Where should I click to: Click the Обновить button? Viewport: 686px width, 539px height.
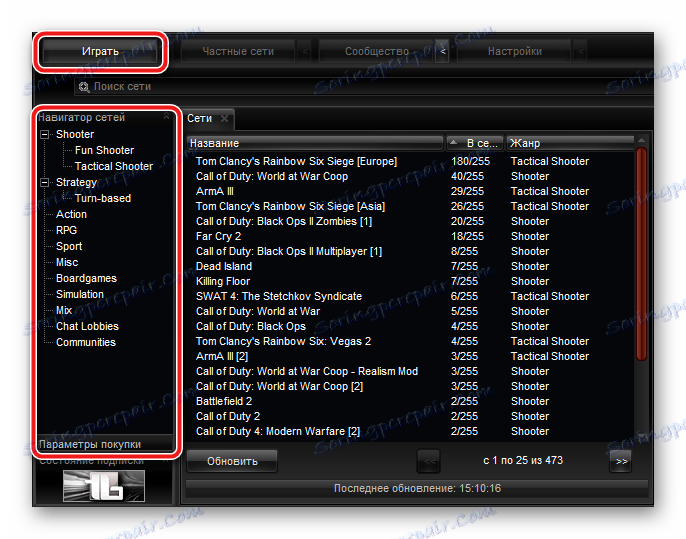(x=232, y=461)
